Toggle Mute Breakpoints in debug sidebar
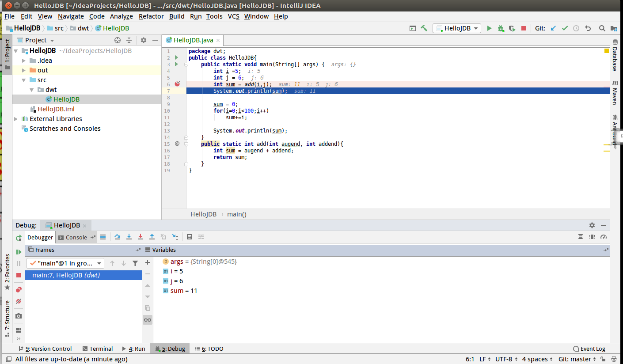Image resolution: width=623 pixels, height=364 pixels. pos(19,301)
